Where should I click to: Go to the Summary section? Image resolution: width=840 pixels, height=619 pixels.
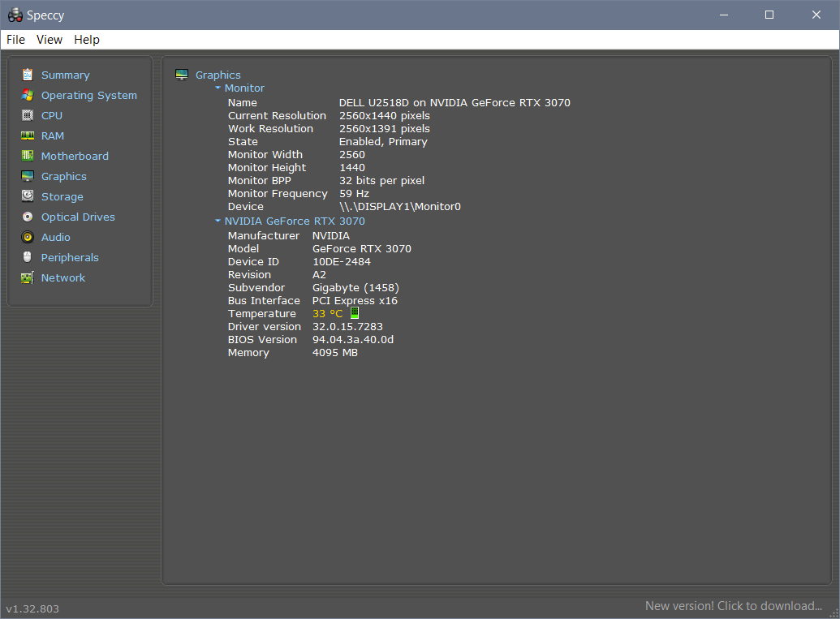tap(66, 75)
